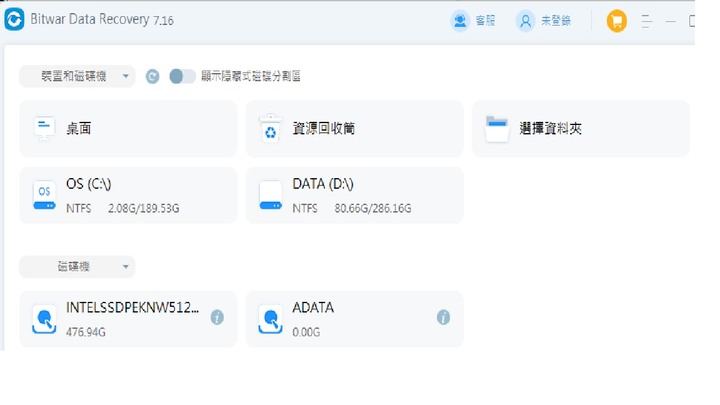Select the OS (C:\) partition label
Screen dimensions: 720x405
89,184
